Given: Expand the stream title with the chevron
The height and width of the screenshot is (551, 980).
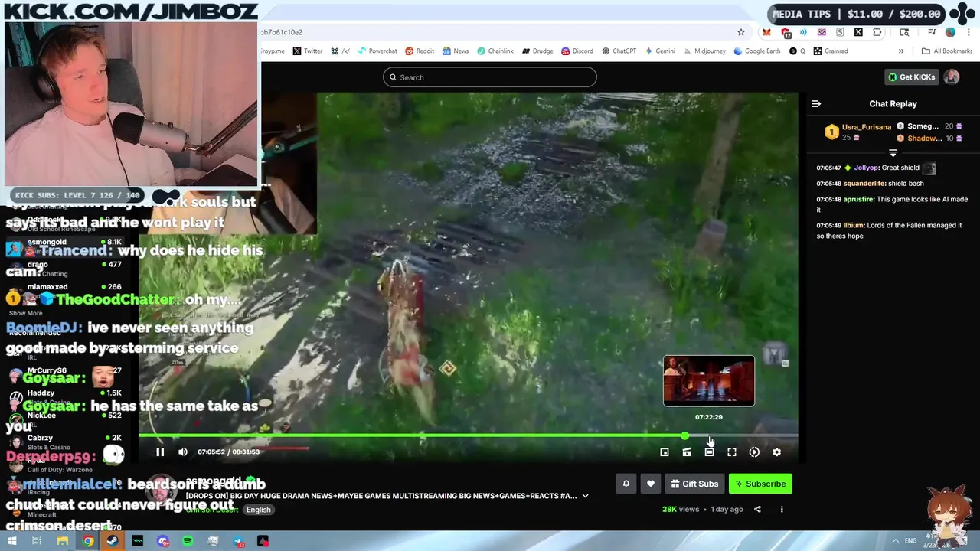Looking at the screenshot, I should (585, 496).
